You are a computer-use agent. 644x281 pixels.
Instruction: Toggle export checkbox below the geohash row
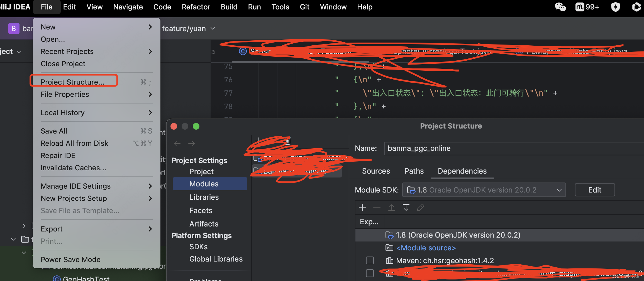click(x=370, y=273)
